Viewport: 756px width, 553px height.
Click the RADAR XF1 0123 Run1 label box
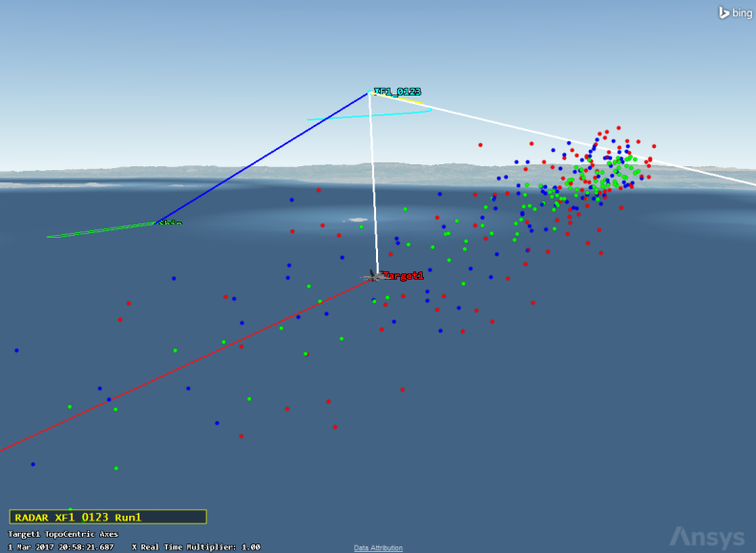108,517
